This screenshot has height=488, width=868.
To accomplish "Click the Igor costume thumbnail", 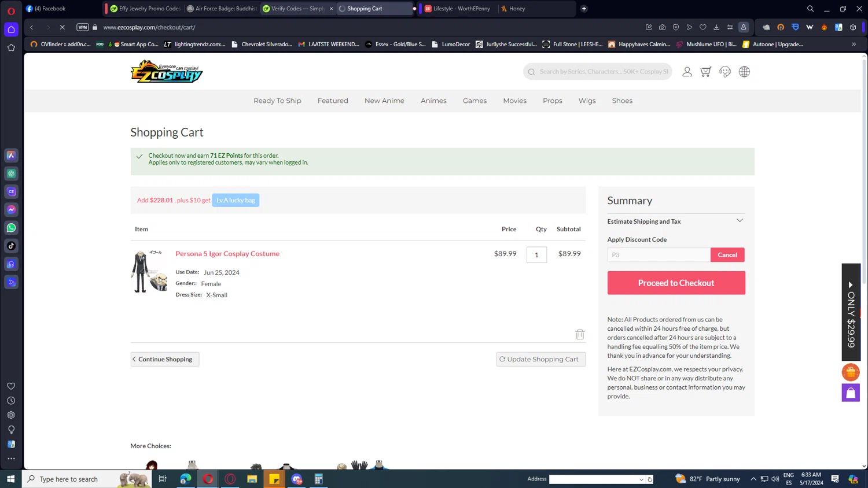I will pyautogui.click(x=149, y=272).
